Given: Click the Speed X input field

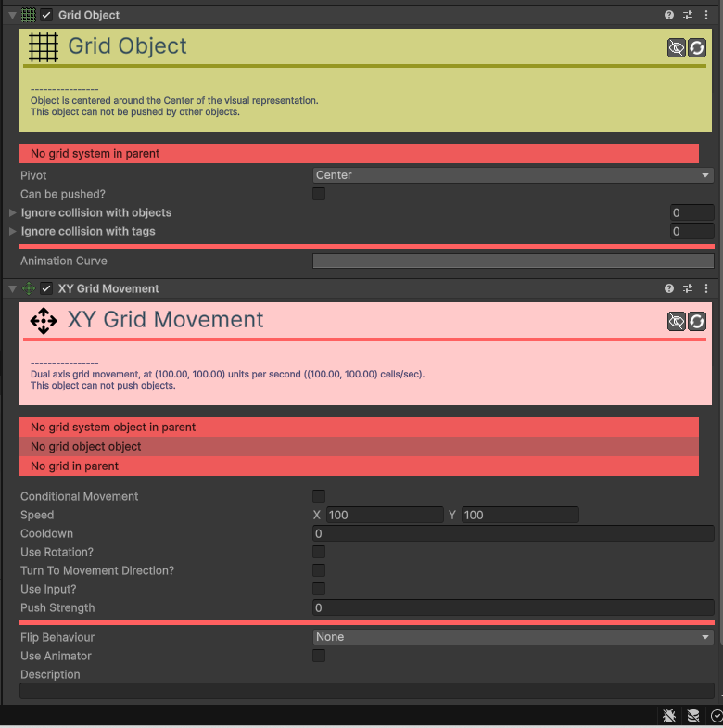Looking at the screenshot, I should (x=384, y=515).
